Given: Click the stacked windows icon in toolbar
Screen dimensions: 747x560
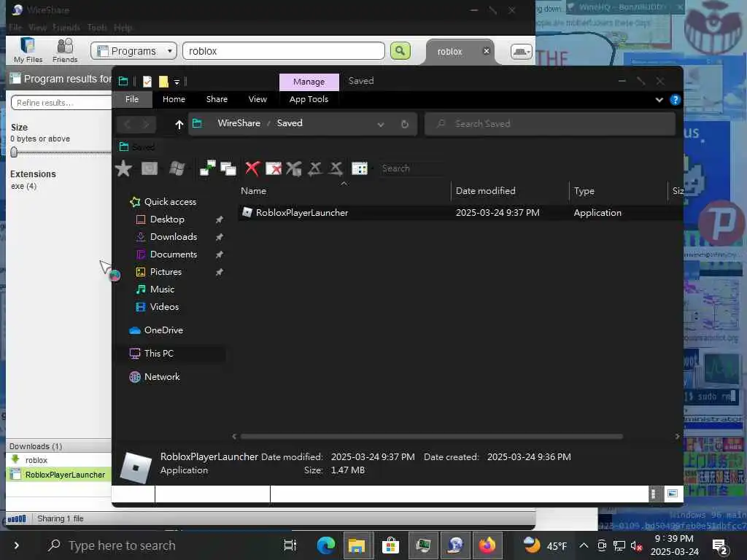Looking at the screenshot, I should tap(228, 168).
